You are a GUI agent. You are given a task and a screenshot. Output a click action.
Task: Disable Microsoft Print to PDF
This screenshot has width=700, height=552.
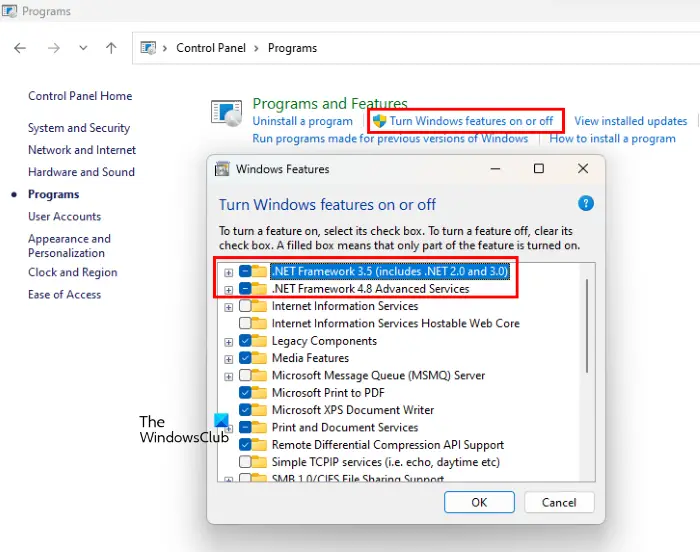245,393
